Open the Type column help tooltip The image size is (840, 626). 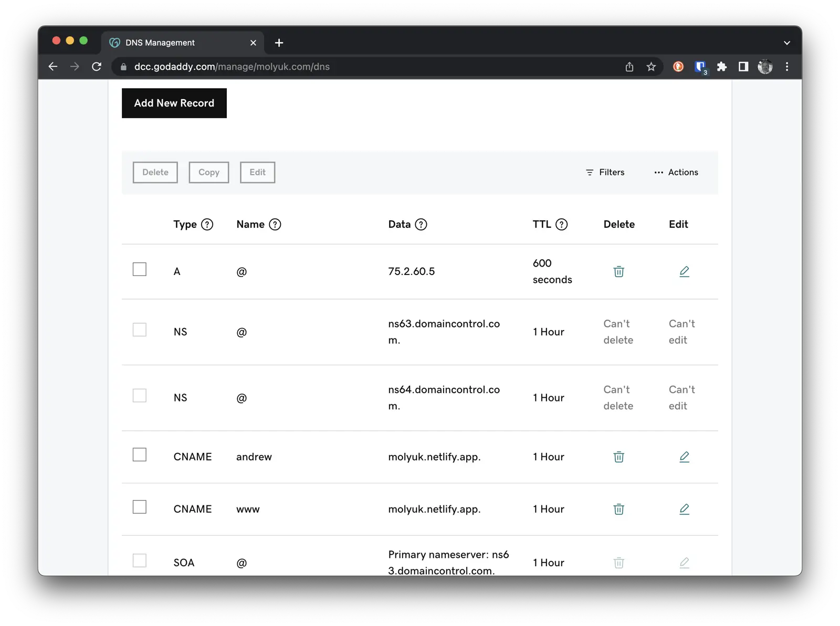pyautogui.click(x=207, y=224)
